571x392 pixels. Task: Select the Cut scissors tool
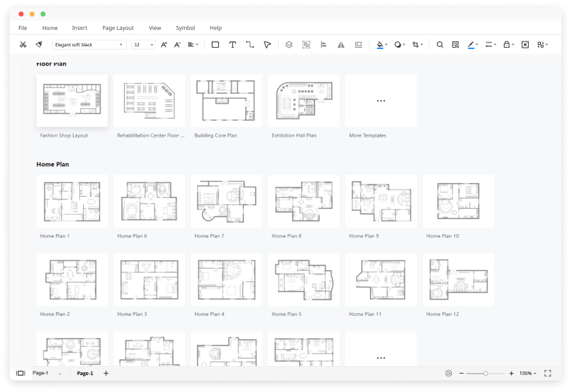(23, 44)
